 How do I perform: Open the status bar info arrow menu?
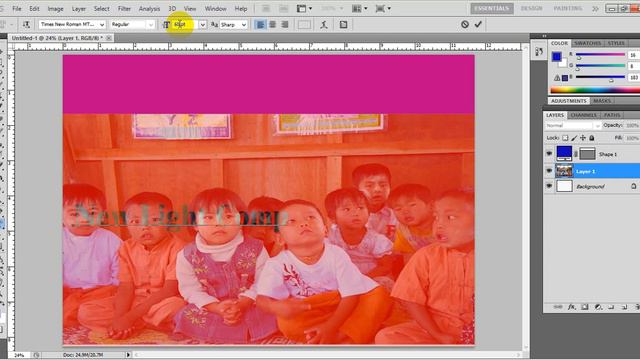point(128,355)
